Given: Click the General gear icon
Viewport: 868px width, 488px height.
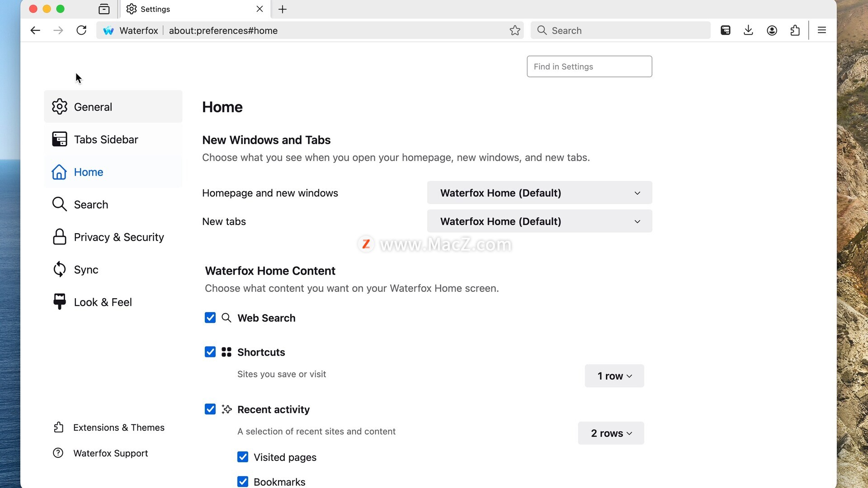Looking at the screenshot, I should [x=60, y=107].
